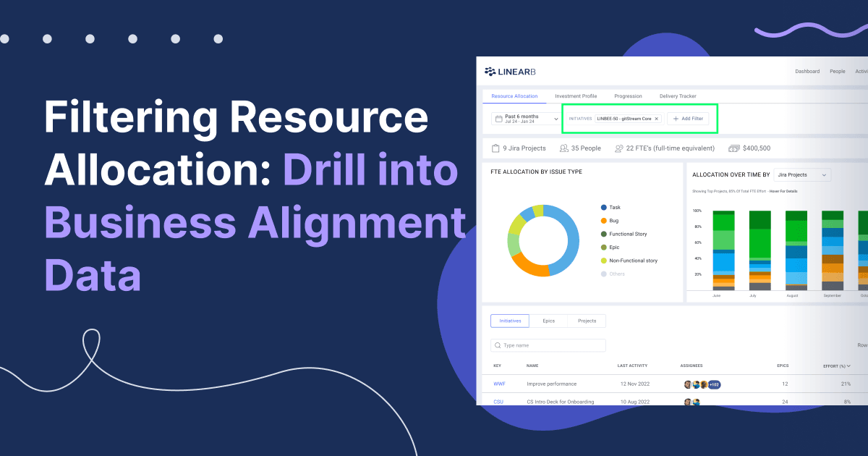Click the calendar icon in the date filter

[499, 119]
